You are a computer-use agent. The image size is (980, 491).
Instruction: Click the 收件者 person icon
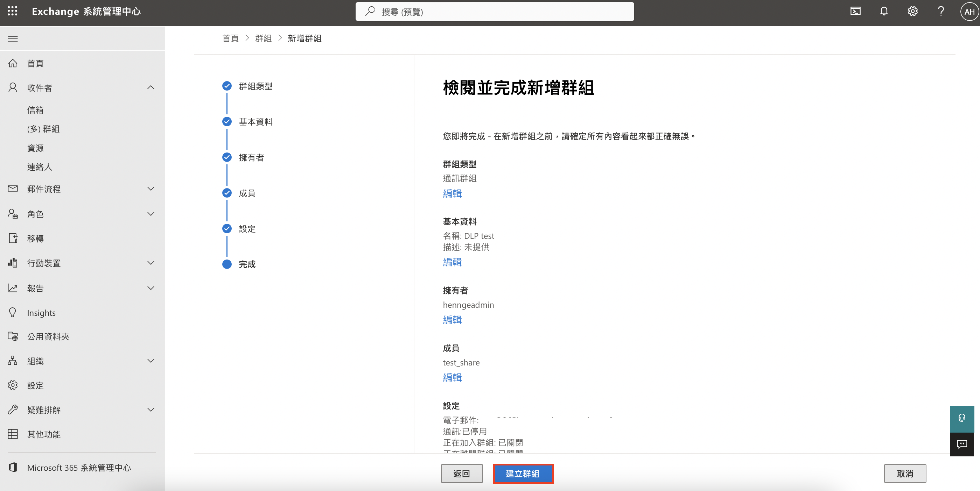[13, 88]
